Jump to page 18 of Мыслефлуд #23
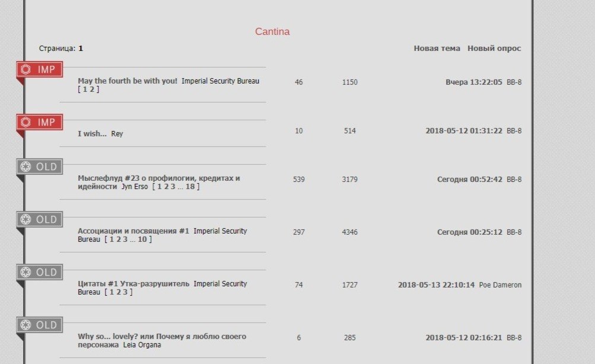Image resolution: width=595 pixels, height=364 pixels. [x=190, y=187]
